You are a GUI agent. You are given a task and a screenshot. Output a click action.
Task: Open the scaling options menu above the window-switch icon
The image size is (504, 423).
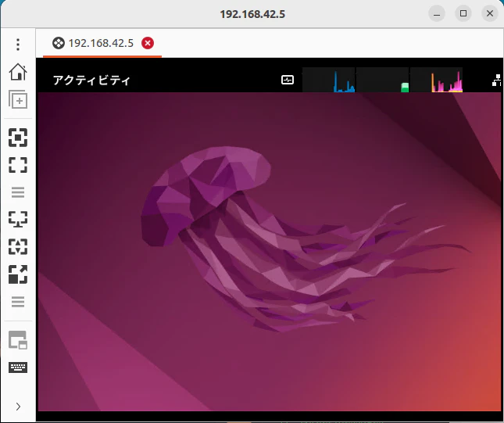point(18,302)
